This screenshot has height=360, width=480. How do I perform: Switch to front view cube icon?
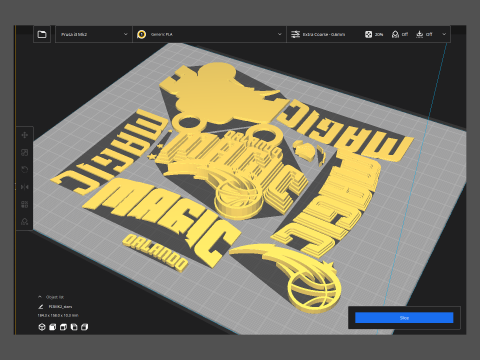(x=52, y=327)
